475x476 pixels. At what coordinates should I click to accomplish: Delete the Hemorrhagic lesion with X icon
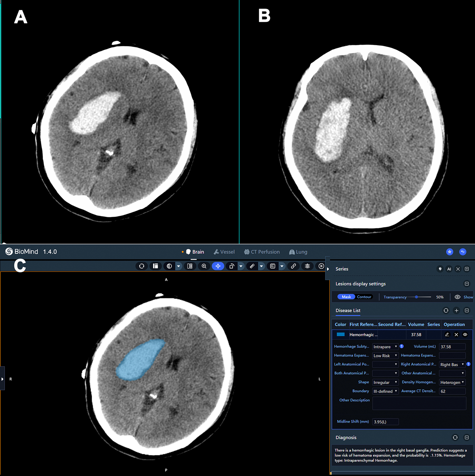pos(456,334)
